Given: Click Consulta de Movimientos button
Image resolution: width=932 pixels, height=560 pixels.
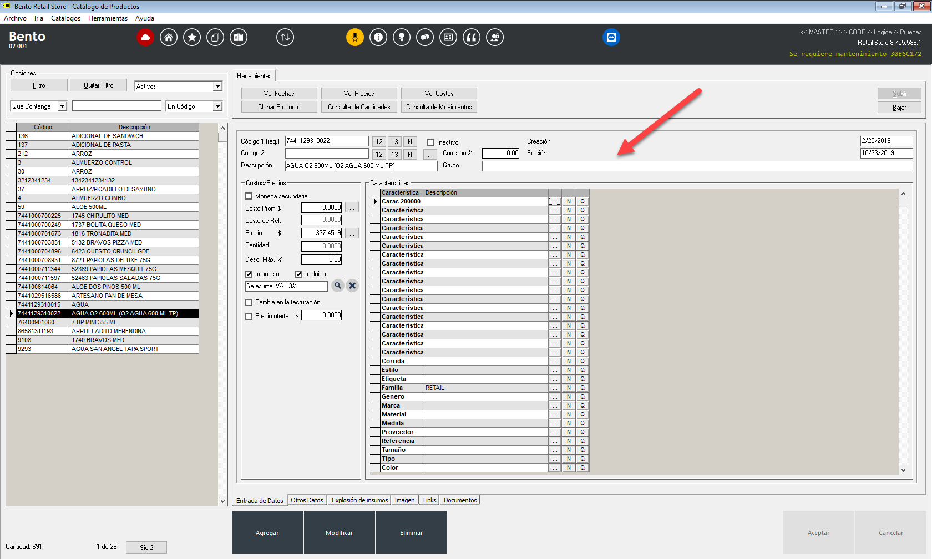Looking at the screenshot, I should coord(439,107).
